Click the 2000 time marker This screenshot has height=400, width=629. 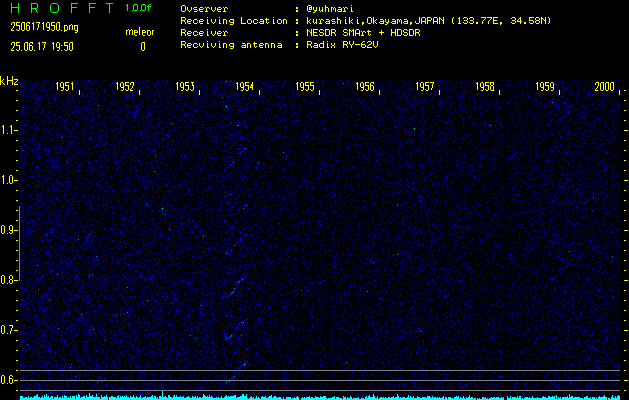pos(605,87)
